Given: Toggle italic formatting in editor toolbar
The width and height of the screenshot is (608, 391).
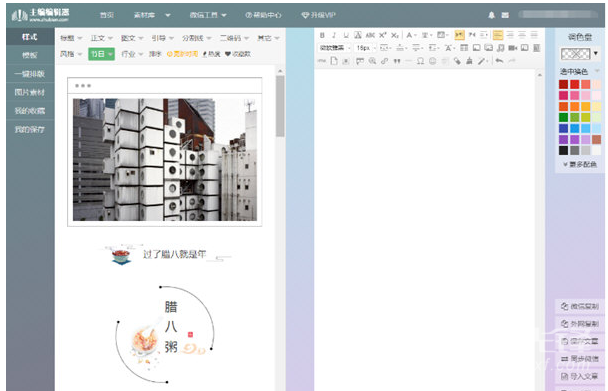Looking at the screenshot, I should coord(334,35).
